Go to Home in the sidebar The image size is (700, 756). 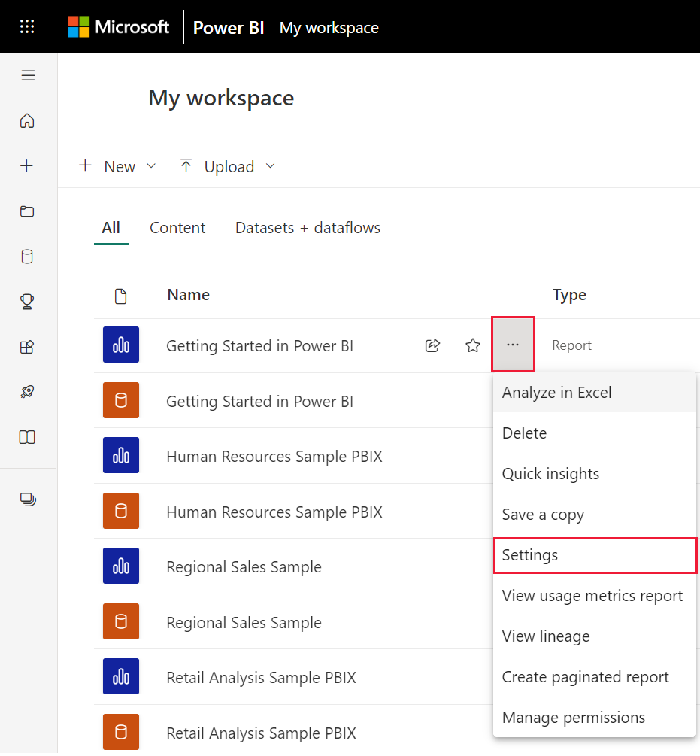click(27, 120)
